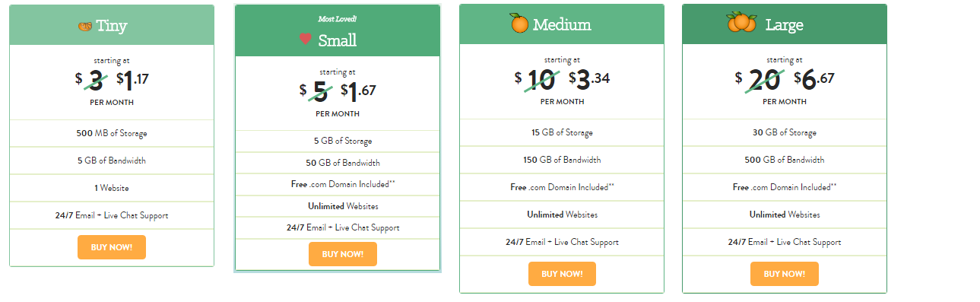Viewport: 980px width, 302px height.
Task: Click the single orange icon beside Medium
Action: click(x=519, y=24)
